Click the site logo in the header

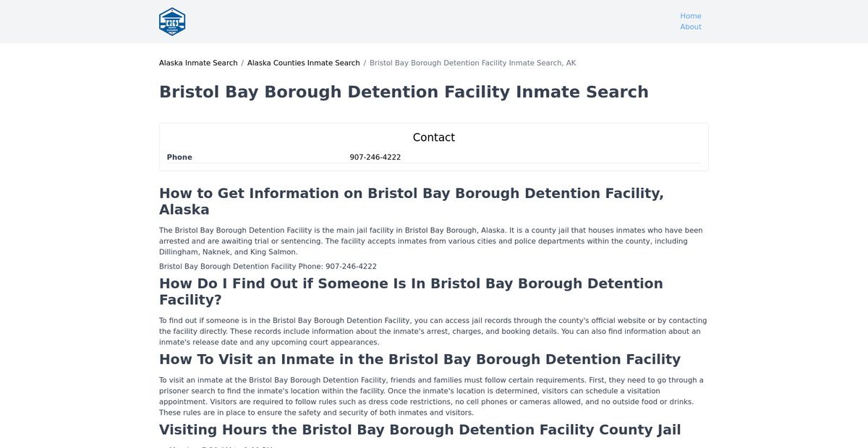point(172,22)
